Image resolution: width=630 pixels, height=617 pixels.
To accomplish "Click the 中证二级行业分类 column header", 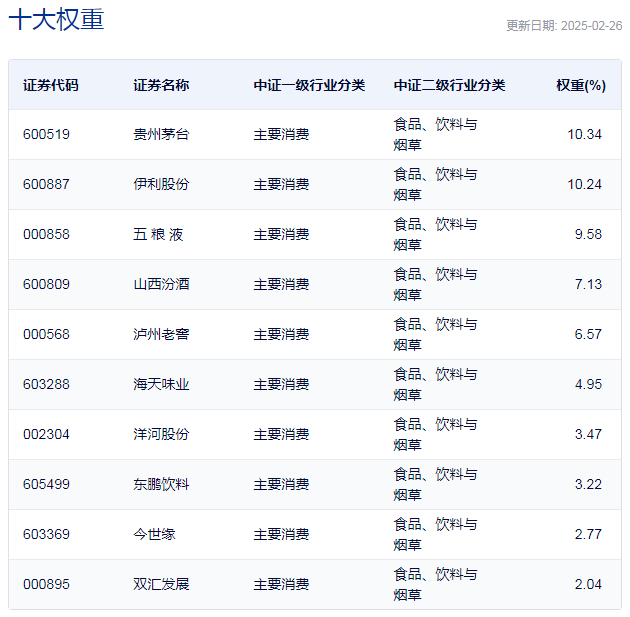I will 449,85.
